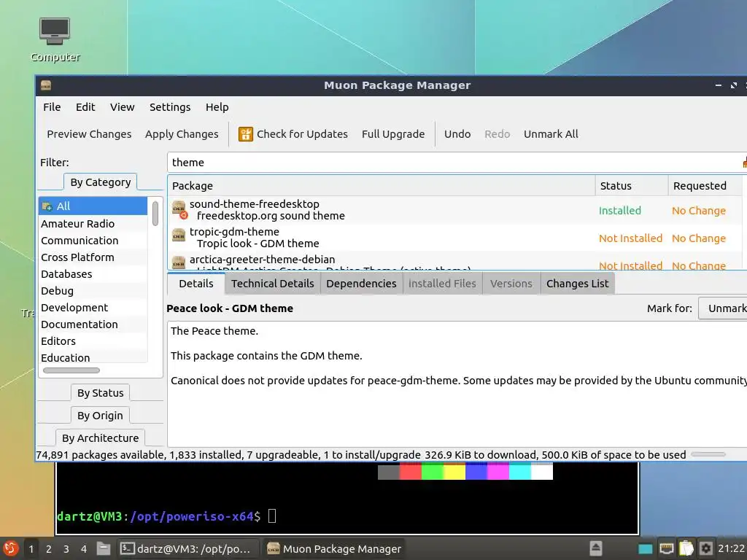
Task: Switch to the Technical Details tab
Action: (273, 284)
